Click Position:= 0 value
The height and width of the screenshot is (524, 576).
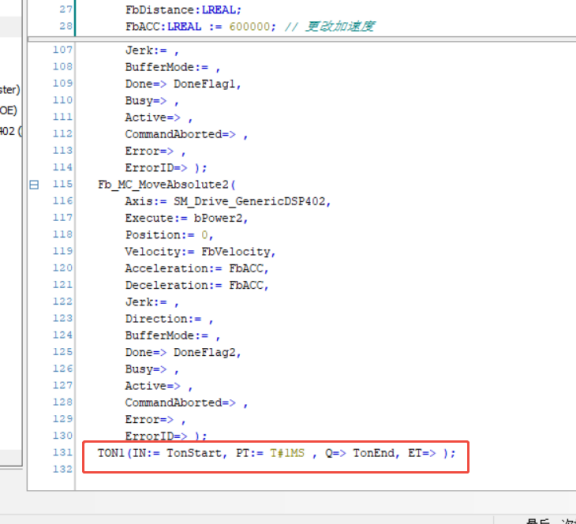[204, 235]
